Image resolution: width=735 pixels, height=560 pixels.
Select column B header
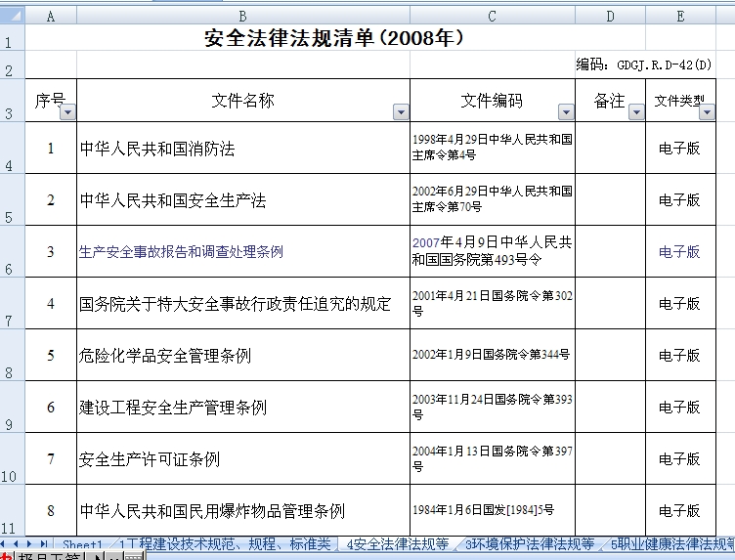(x=242, y=17)
